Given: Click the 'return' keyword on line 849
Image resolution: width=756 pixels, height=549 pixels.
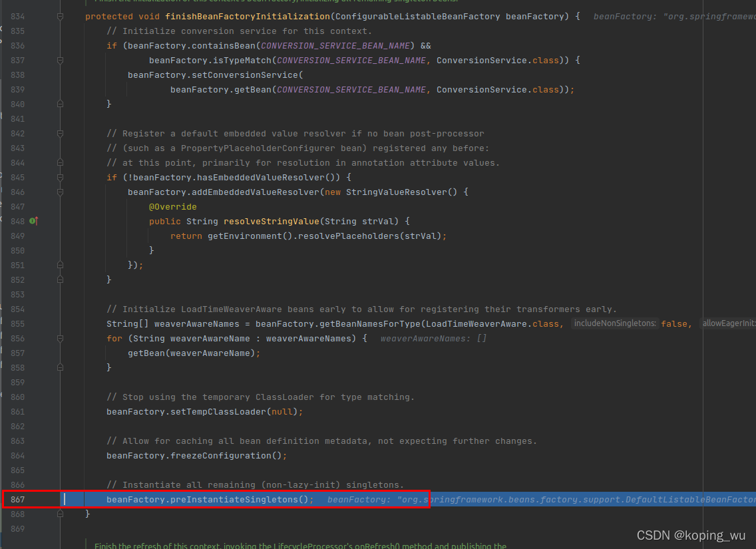Looking at the screenshot, I should pyautogui.click(x=186, y=236).
